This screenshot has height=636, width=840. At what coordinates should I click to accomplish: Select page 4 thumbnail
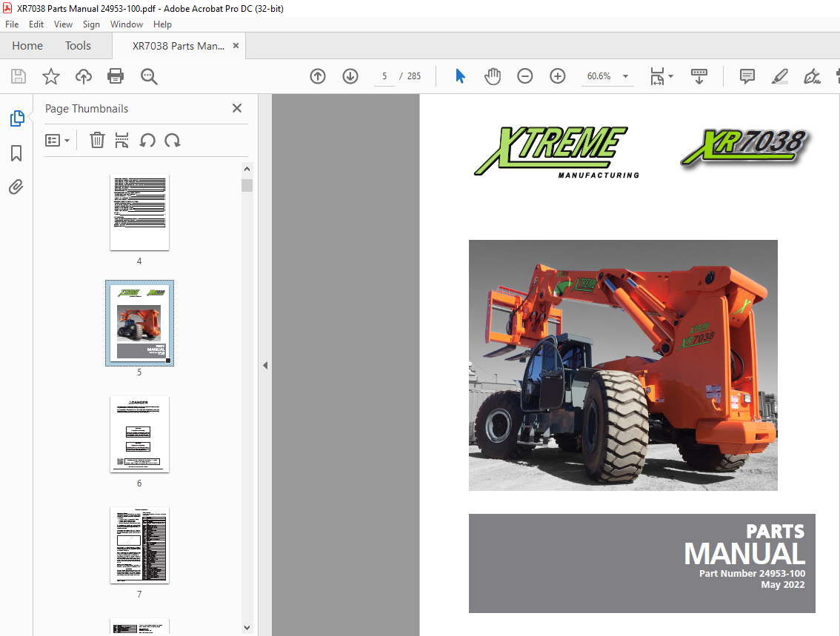pos(139,212)
